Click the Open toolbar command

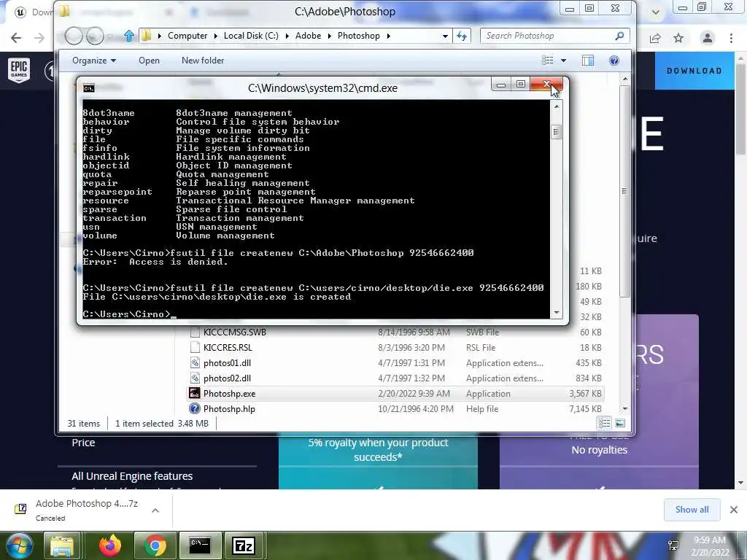tap(149, 61)
